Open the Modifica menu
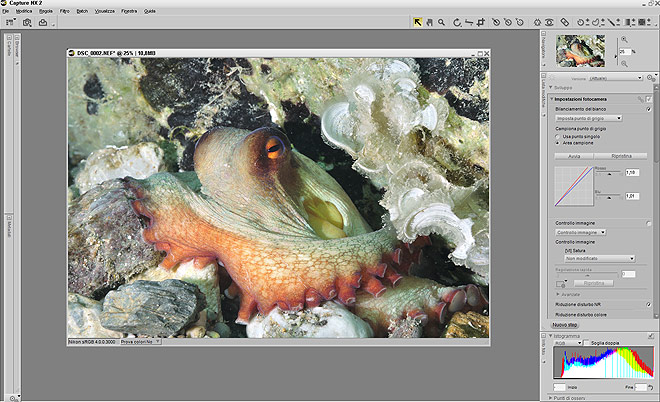660x402 pixels. [24, 11]
